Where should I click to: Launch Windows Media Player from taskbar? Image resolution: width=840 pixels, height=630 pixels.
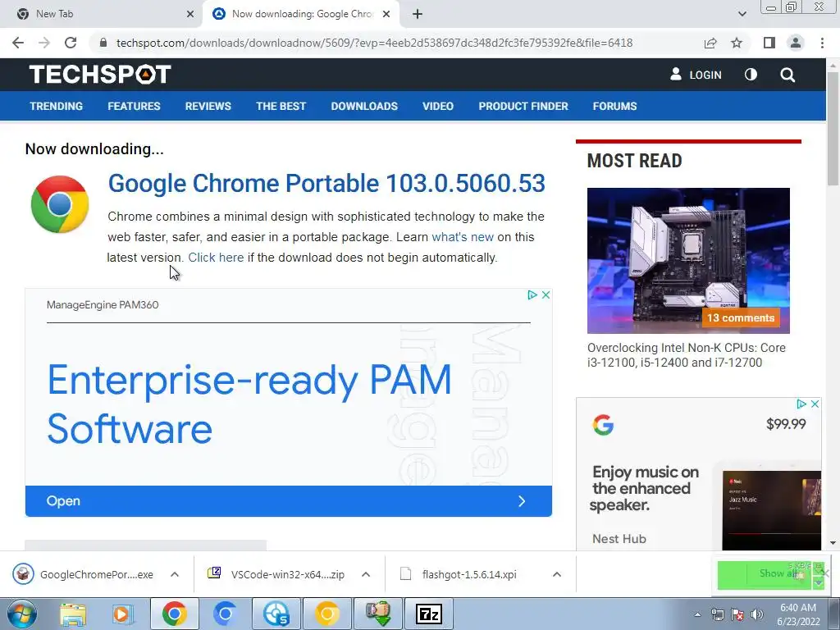(x=121, y=614)
